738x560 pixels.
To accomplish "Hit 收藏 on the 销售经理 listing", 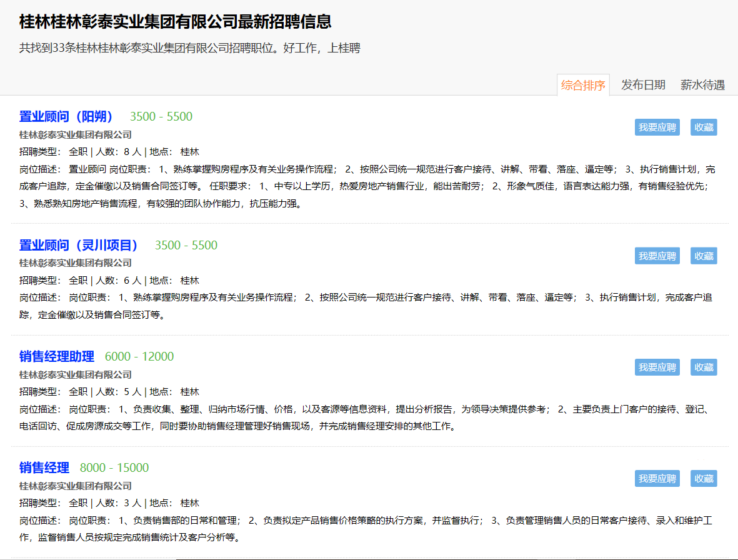I will (x=704, y=479).
